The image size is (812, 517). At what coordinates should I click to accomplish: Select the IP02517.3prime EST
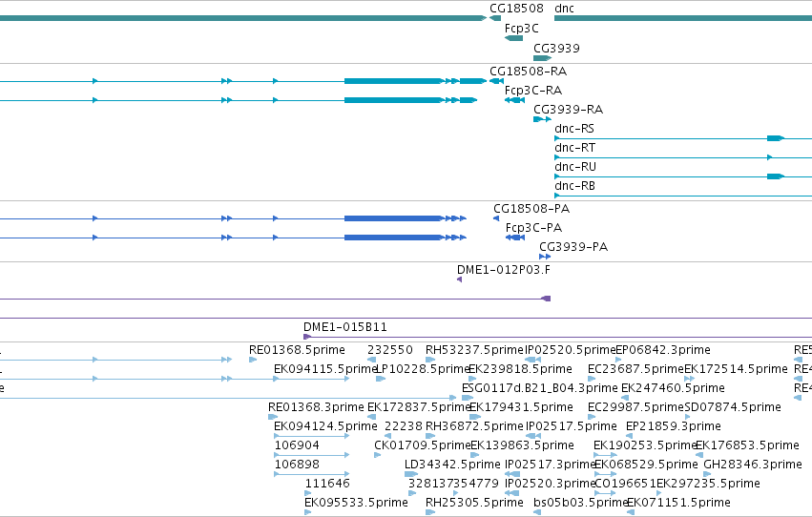click(551, 465)
